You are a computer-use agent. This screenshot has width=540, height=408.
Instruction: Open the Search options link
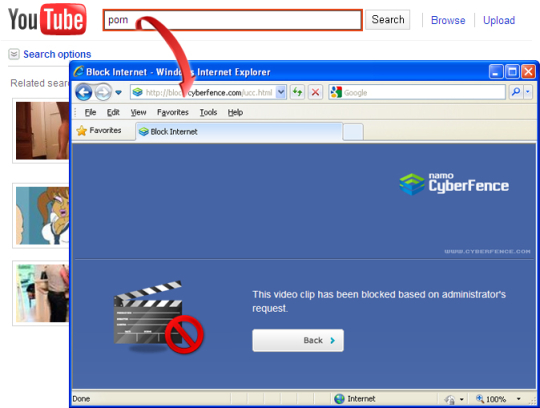tap(57, 54)
